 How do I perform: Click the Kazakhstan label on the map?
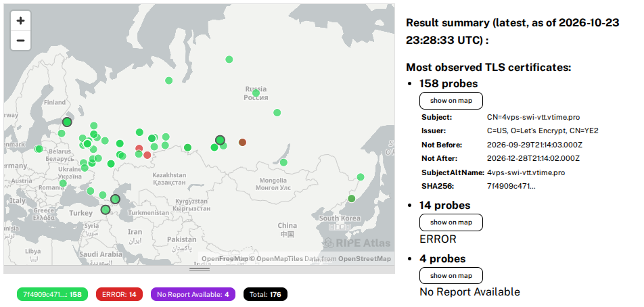tap(169, 179)
